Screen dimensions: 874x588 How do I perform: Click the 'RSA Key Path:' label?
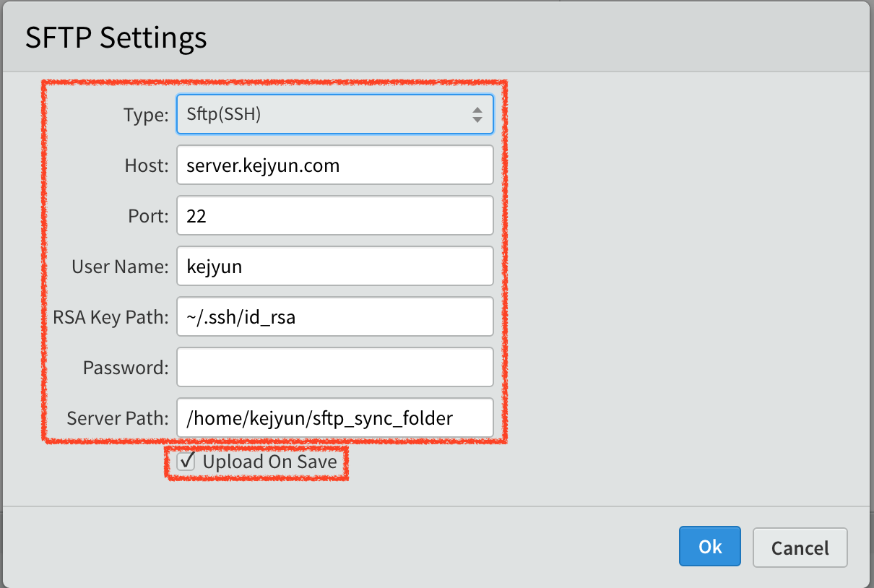point(111,317)
